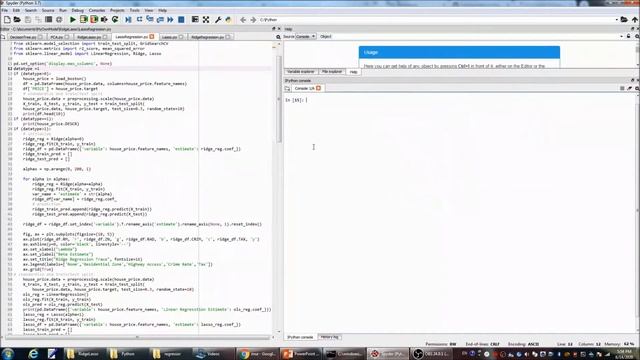The image size is (640, 360).
Task: Open the View menu
Action: click(x=149, y=10)
